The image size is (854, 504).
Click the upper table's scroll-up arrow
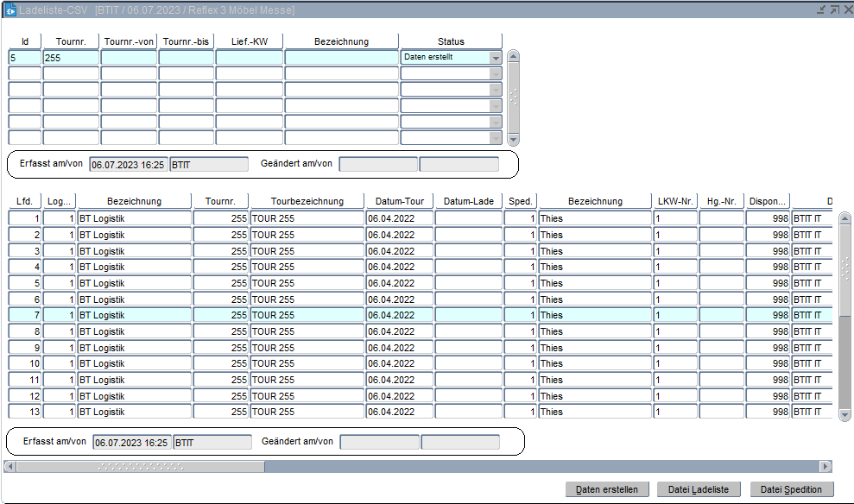514,57
